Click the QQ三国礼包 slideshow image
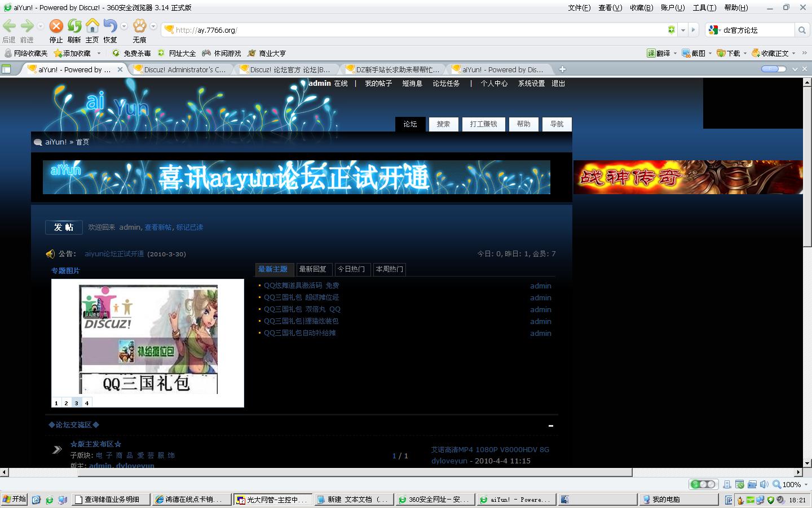 pos(148,340)
